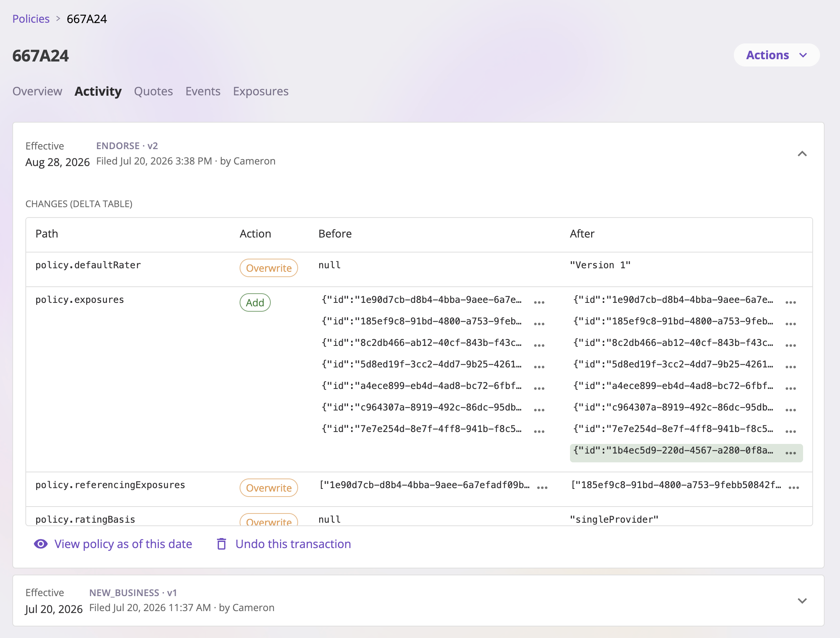840x638 pixels.
Task: Click the Overwrite badge for policy.referencingExposures
Action: pos(269,488)
